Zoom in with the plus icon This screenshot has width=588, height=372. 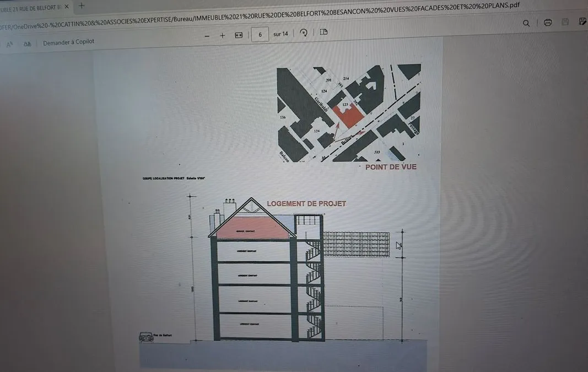pyautogui.click(x=223, y=35)
